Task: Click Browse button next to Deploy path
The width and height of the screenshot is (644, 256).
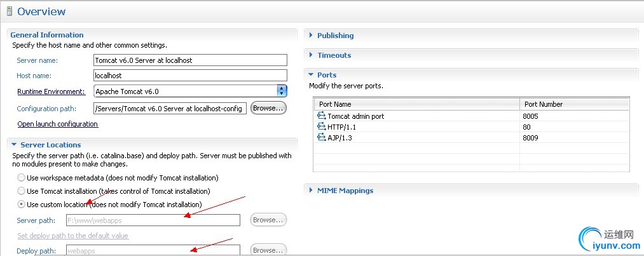Action: pos(268,250)
